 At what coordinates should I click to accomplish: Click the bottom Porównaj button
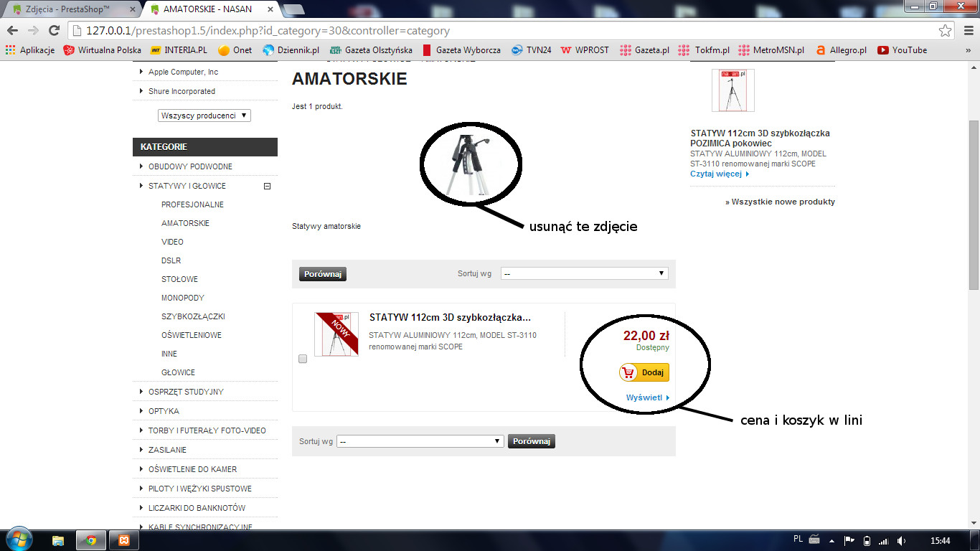click(x=532, y=441)
